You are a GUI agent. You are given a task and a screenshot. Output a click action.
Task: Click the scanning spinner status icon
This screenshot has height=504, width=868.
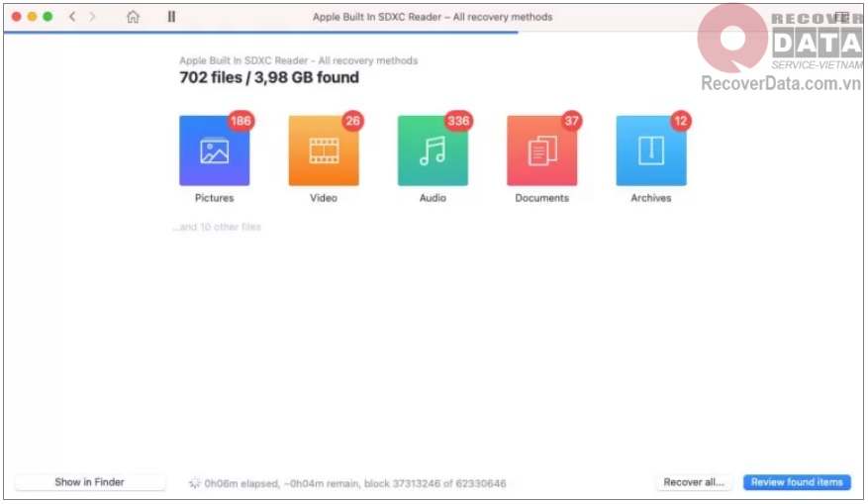pos(194,483)
